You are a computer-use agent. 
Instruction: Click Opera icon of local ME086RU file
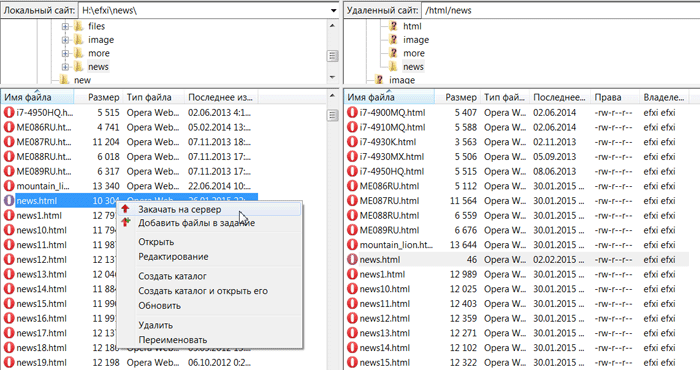pos(9,127)
